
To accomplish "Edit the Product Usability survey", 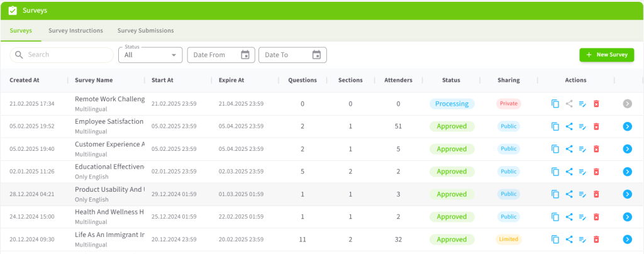I will click(x=582, y=194).
